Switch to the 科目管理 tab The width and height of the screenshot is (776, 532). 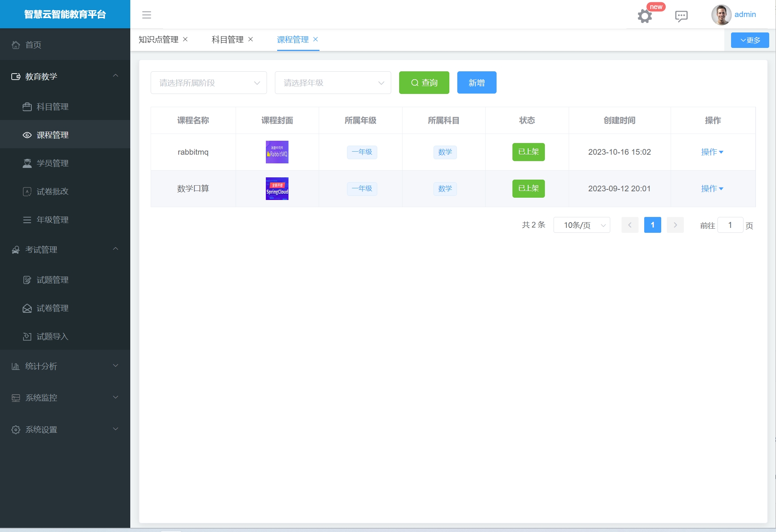point(227,40)
